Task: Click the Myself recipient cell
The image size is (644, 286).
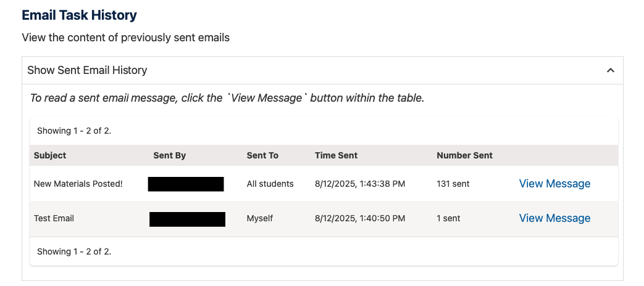Action: 259,218
